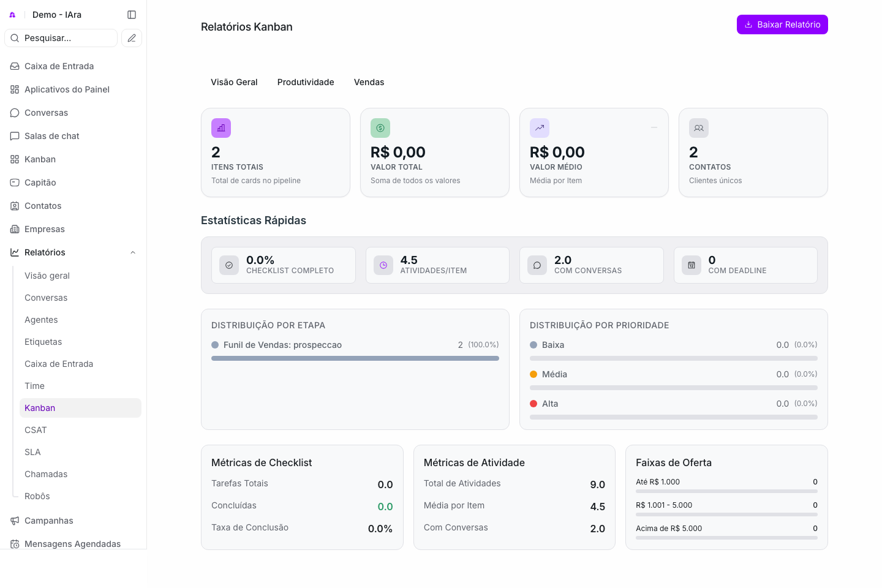The height and width of the screenshot is (588, 882).
Task: Open the Robôs report
Action: coord(80,496)
